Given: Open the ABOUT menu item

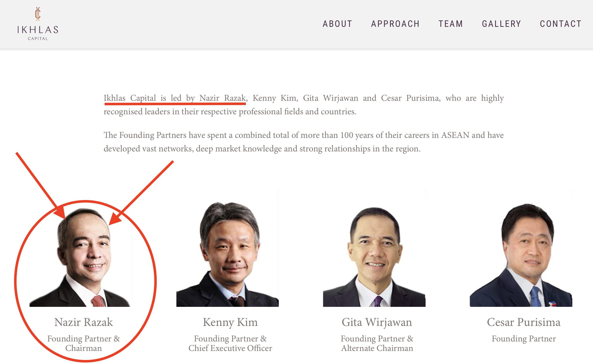Looking at the screenshot, I should click(x=337, y=24).
